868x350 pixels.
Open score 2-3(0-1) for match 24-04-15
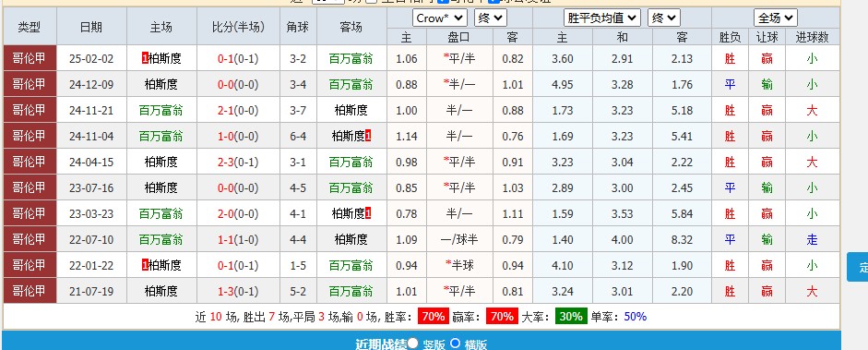tap(238, 163)
